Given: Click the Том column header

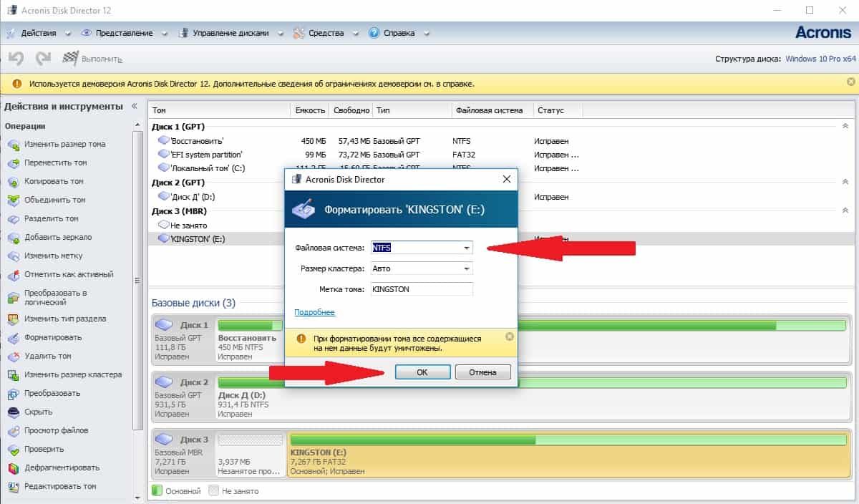Looking at the screenshot, I should 219,110.
